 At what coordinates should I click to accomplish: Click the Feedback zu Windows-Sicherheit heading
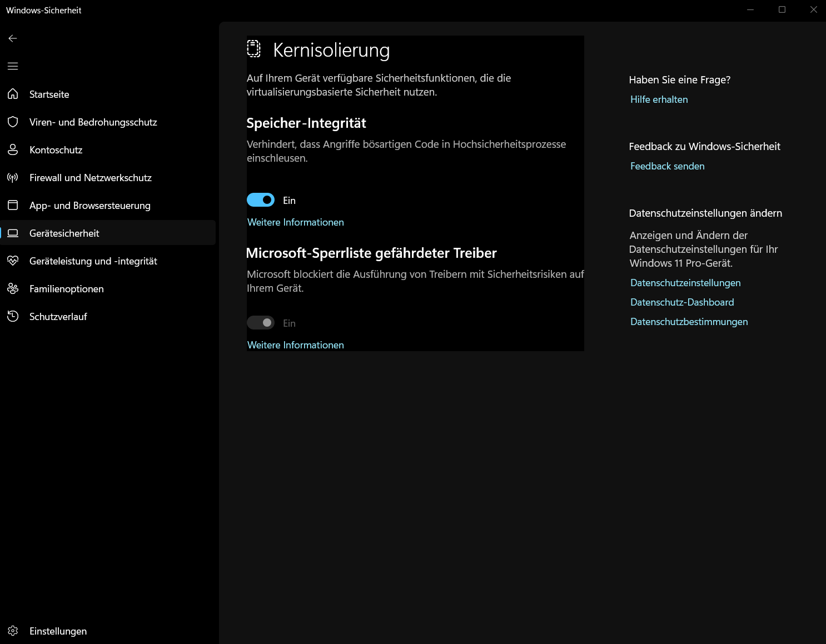(705, 147)
